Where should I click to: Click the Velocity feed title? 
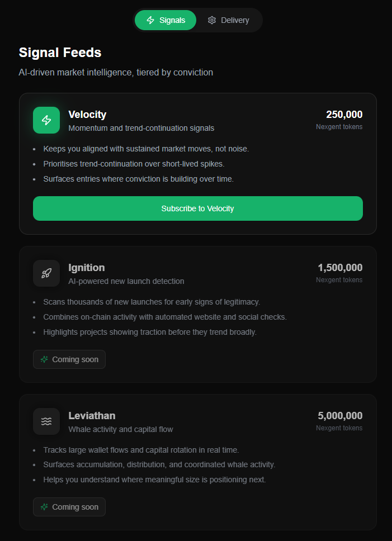point(87,115)
